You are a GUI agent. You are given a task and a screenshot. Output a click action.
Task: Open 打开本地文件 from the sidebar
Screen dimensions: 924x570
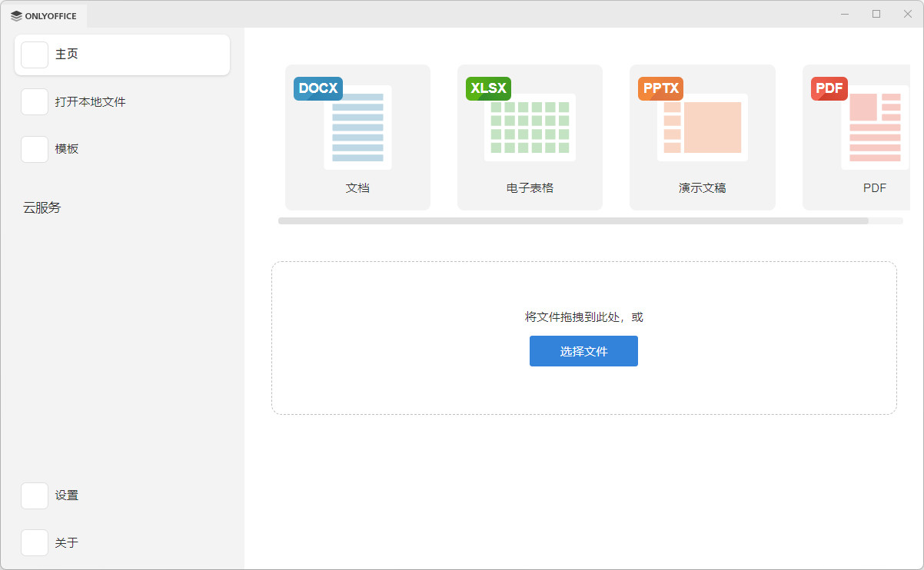pyautogui.click(x=90, y=101)
